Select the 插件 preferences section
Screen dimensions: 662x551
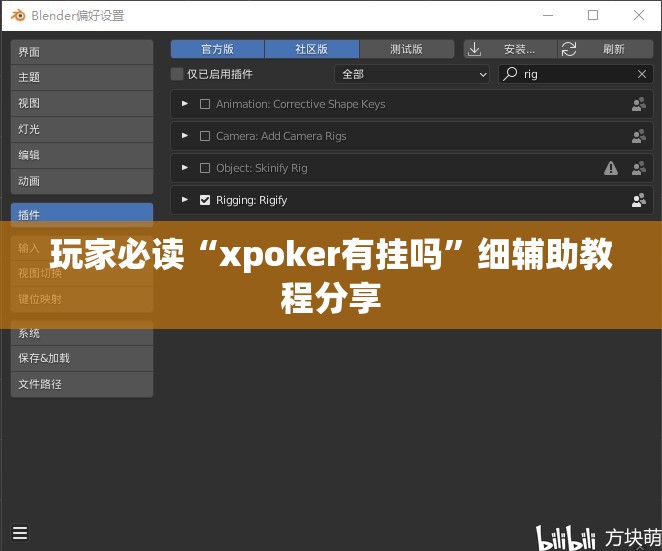click(82, 215)
